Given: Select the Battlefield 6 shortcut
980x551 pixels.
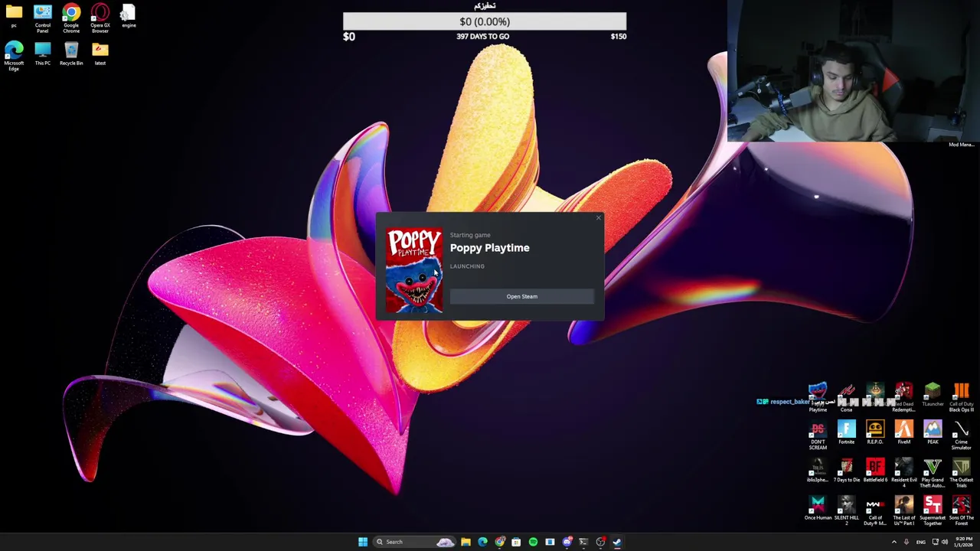Looking at the screenshot, I should (x=875, y=471).
